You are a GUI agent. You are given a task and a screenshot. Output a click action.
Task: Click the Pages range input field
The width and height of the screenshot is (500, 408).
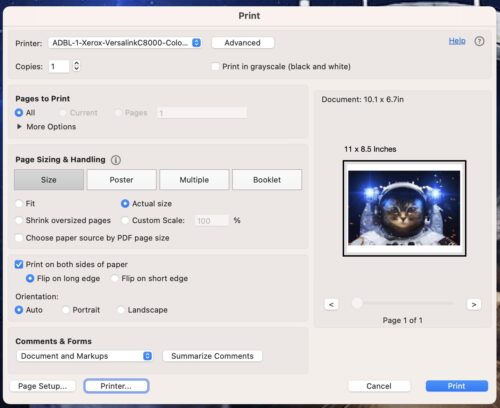[x=202, y=113]
